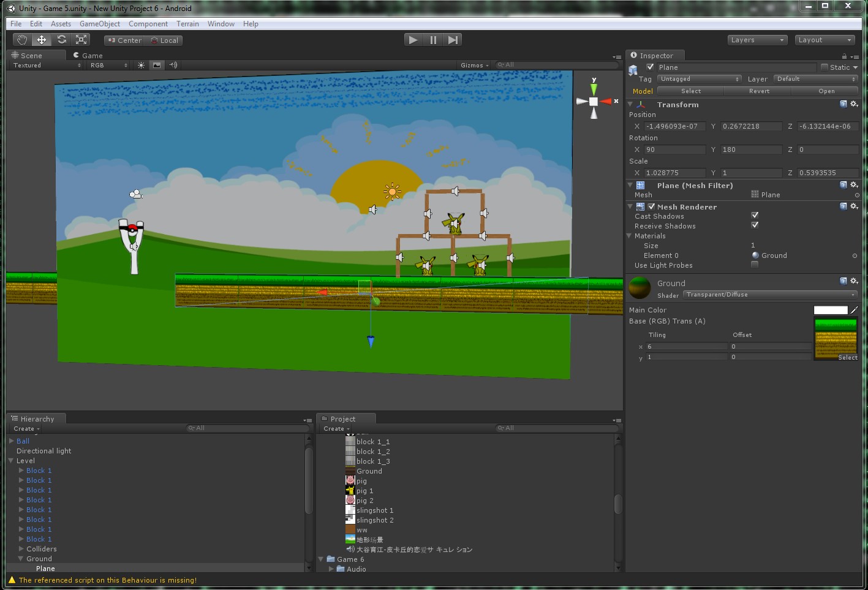Toggle the Center pivot button
The image size is (868, 590).
pyautogui.click(x=124, y=40)
